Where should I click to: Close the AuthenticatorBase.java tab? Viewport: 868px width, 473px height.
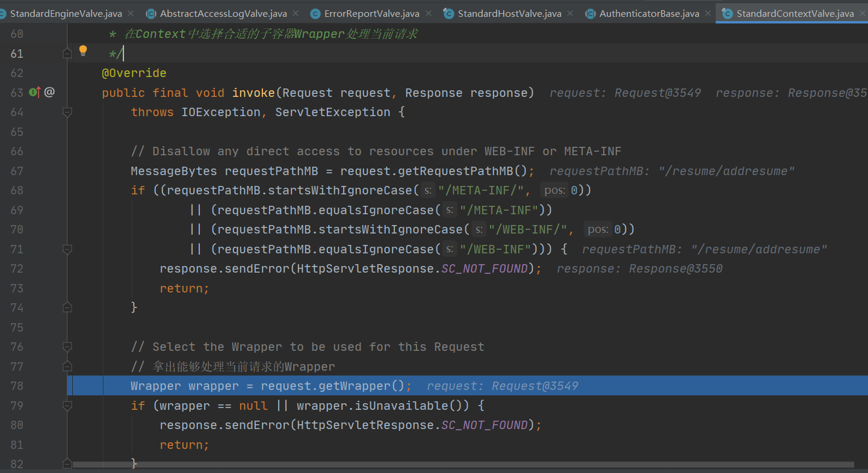pyautogui.click(x=707, y=13)
